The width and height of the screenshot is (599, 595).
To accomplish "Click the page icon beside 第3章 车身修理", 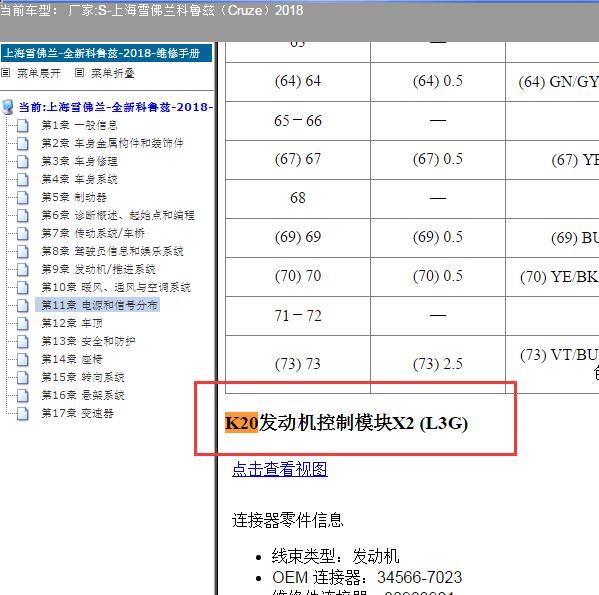I will 23,161.
